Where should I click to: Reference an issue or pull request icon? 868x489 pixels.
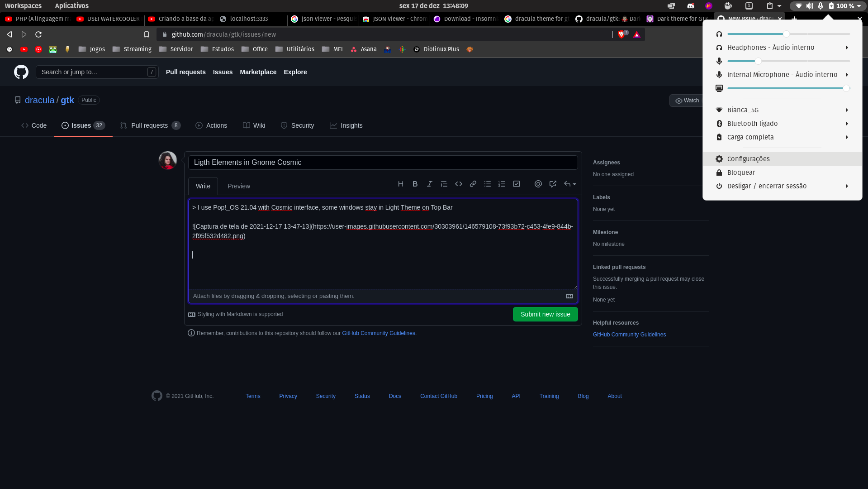553,184
